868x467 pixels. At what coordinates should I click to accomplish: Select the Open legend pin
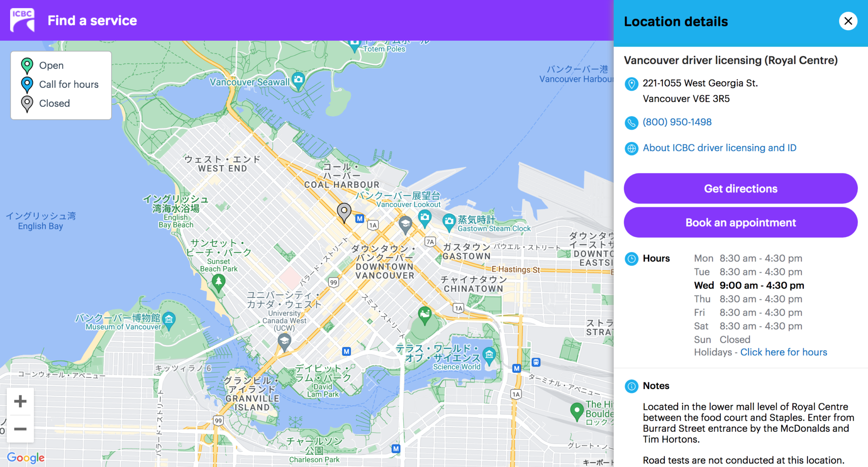pos(27,64)
